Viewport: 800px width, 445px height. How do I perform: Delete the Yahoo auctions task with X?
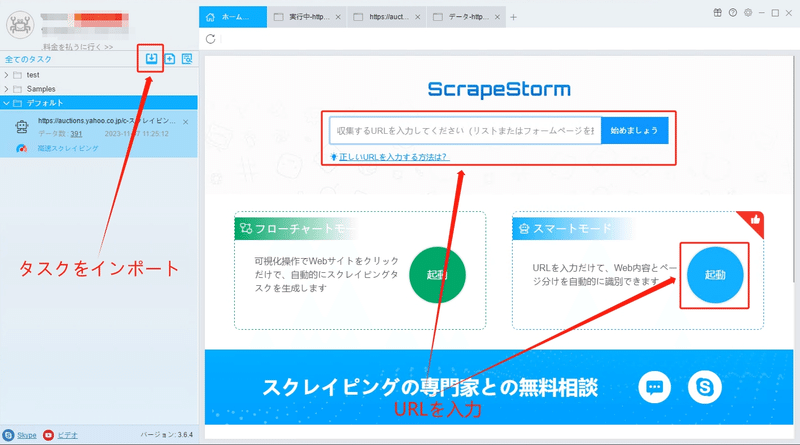pyautogui.click(x=186, y=121)
